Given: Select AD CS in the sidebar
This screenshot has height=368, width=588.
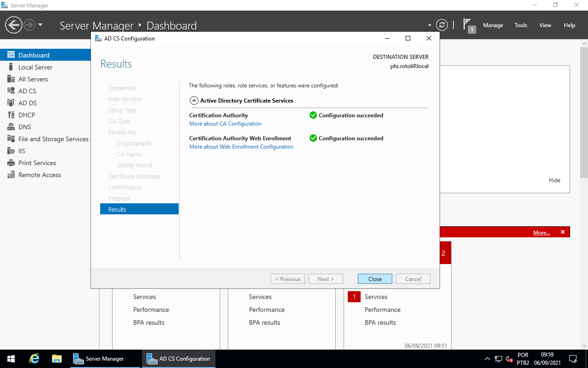Looking at the screenshot, I should [27, 91].
